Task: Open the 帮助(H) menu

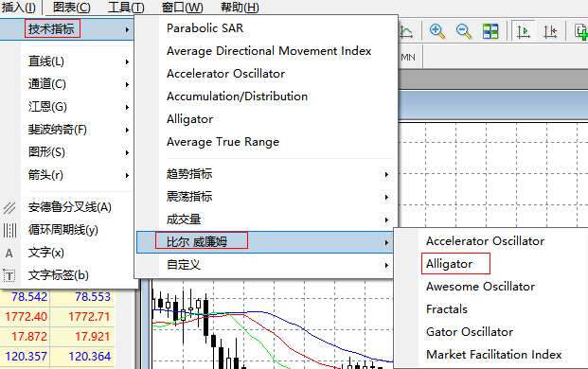Action: pos(240,8)
